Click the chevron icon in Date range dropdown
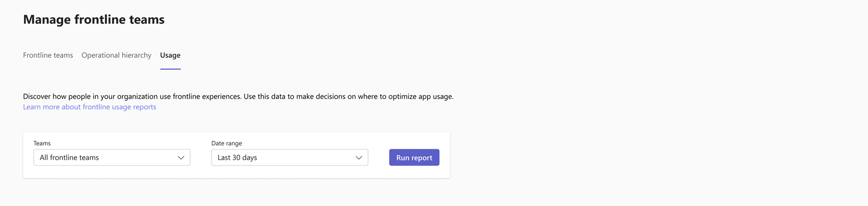This screenshot has width=868, height=206. pyautogui.click(x=359, y=158)
